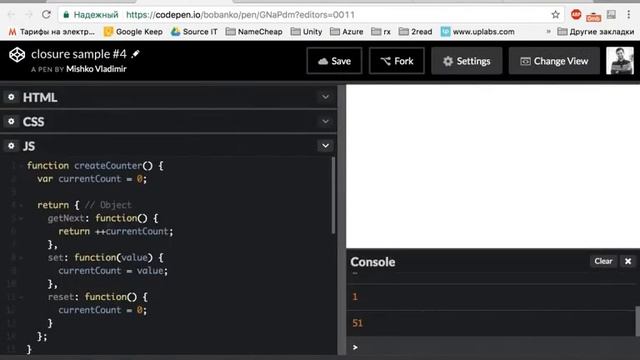
Task: Click the JS panel title
Action: coord(29,146)
